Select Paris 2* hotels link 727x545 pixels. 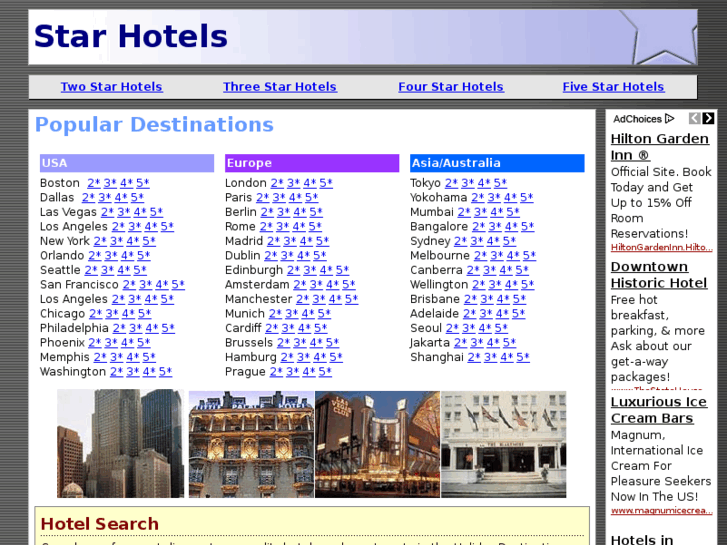tap(262, 197)
